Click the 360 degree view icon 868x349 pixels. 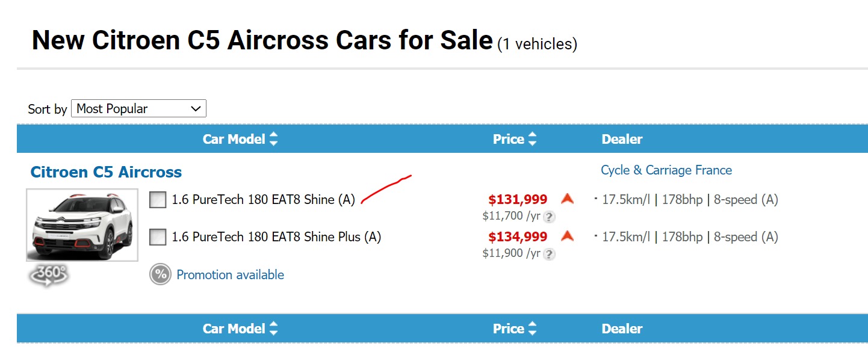[x=49, y=274]
